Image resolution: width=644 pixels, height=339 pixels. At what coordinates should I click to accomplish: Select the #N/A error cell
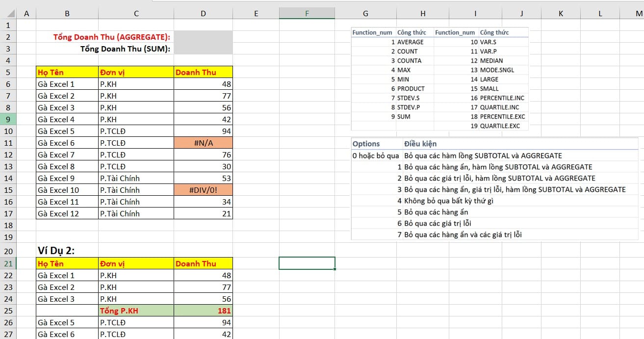pyautogui.click(x=203, y=143)
